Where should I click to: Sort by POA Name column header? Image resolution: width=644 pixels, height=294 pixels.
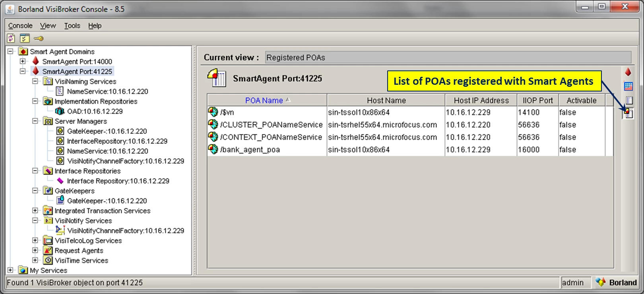click(267, 100)
